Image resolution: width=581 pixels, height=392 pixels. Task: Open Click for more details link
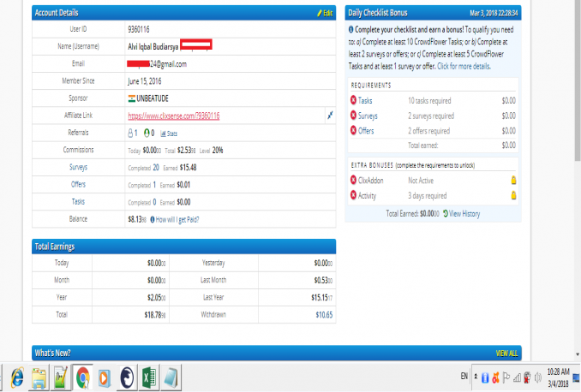tap(464, 66)
